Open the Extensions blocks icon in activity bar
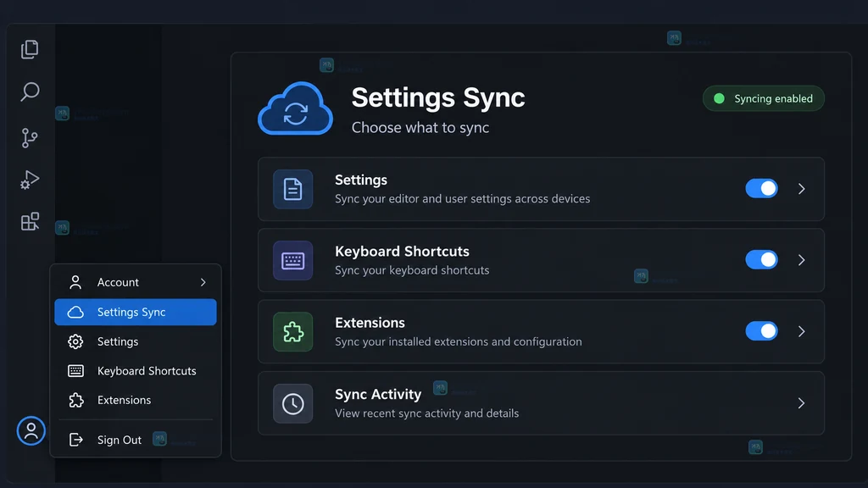This screenshot has width=868, height=488. [30, 221]
